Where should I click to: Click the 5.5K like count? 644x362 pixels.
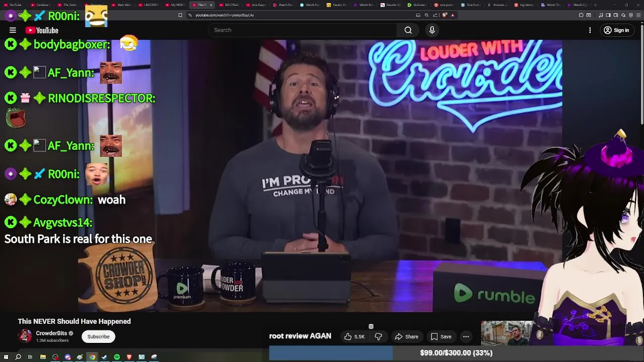359,337
